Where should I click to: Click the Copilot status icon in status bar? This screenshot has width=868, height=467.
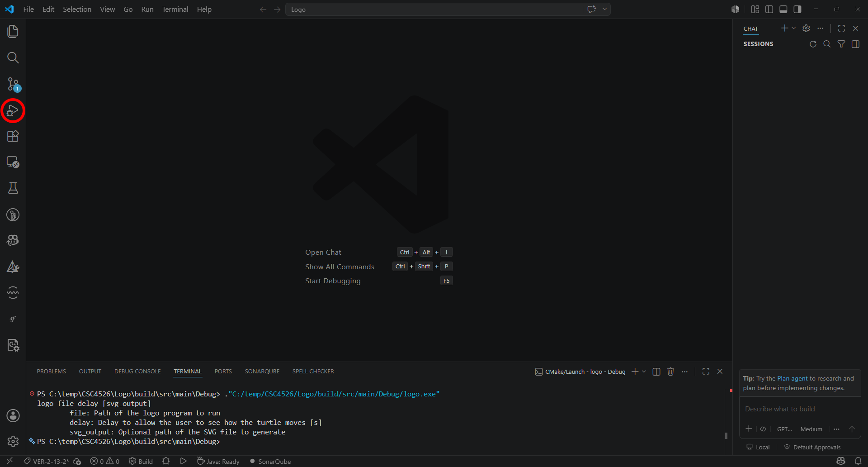(841, 461)
